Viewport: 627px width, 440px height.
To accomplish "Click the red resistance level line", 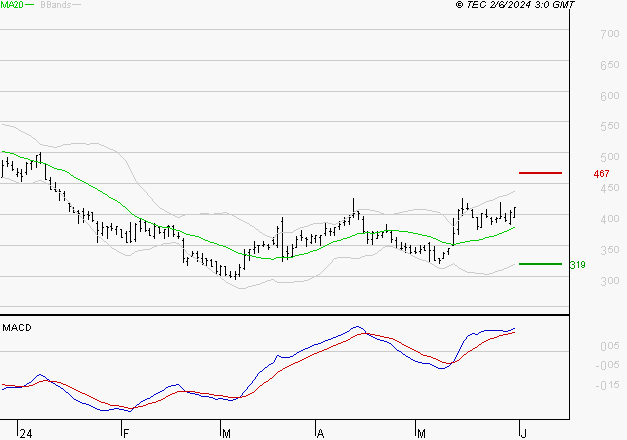I will click(x=540, y=173).
